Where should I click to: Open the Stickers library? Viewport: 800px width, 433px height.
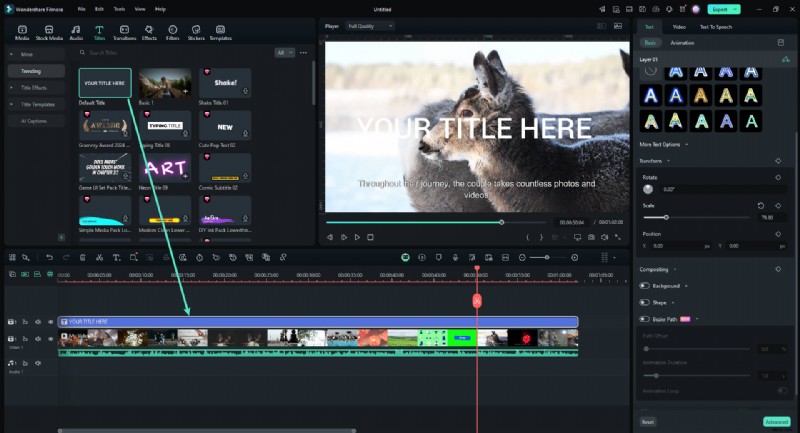coord(194,33)
